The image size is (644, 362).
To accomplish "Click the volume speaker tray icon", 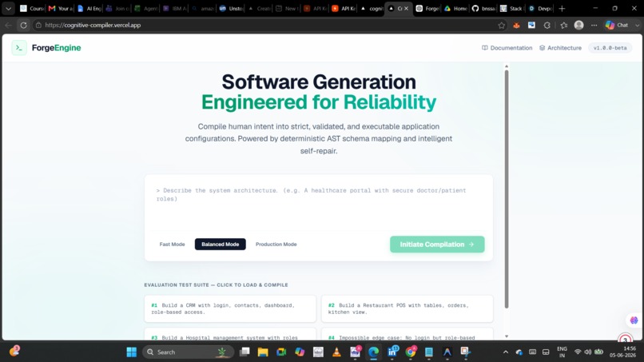I will point(588,352).
